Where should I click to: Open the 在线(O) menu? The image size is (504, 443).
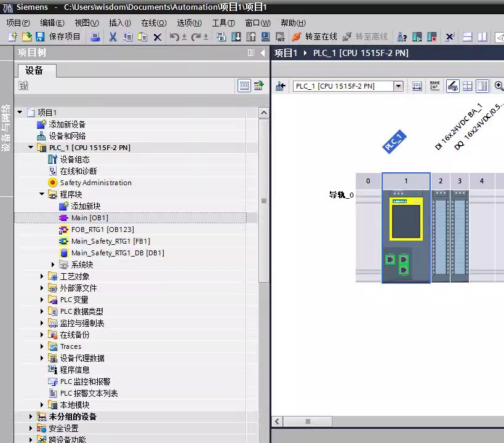click(x=154, y=23)
